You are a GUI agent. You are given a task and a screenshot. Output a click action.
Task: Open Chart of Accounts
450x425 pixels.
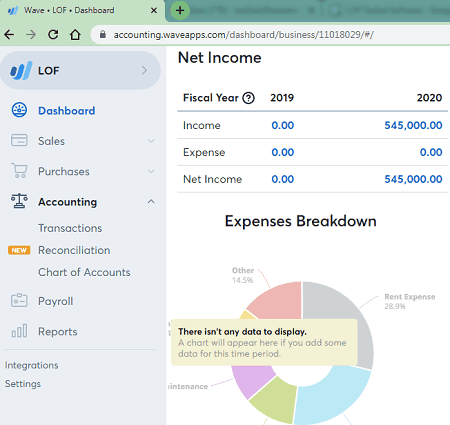[x=84, y=272]
